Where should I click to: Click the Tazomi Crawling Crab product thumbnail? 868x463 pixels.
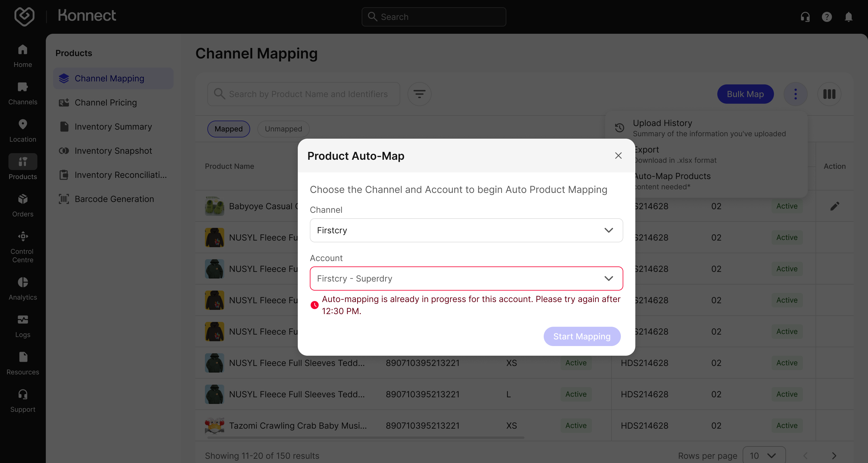[x=214, y=425]
